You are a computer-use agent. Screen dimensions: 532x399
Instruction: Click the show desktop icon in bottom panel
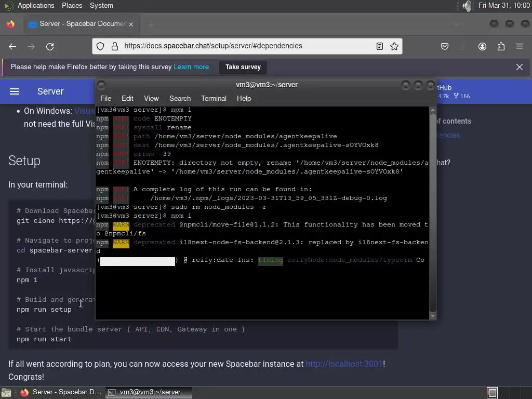point(6,393)
